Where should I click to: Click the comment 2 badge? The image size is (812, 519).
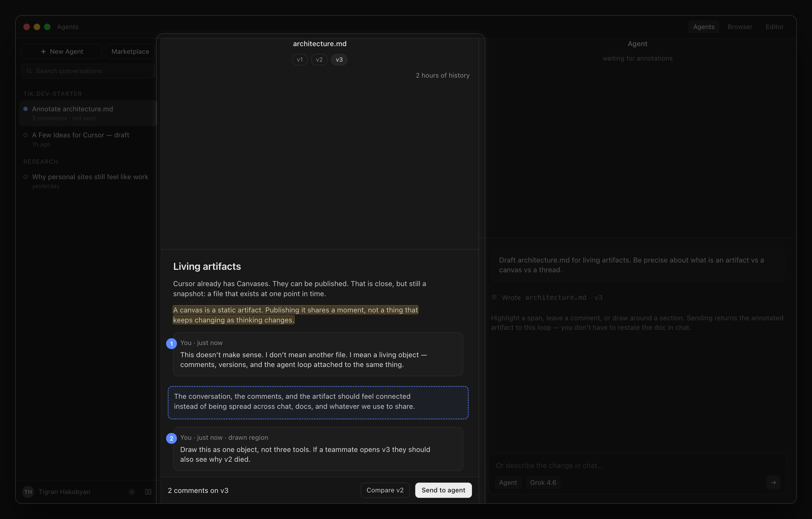(171, 438)
